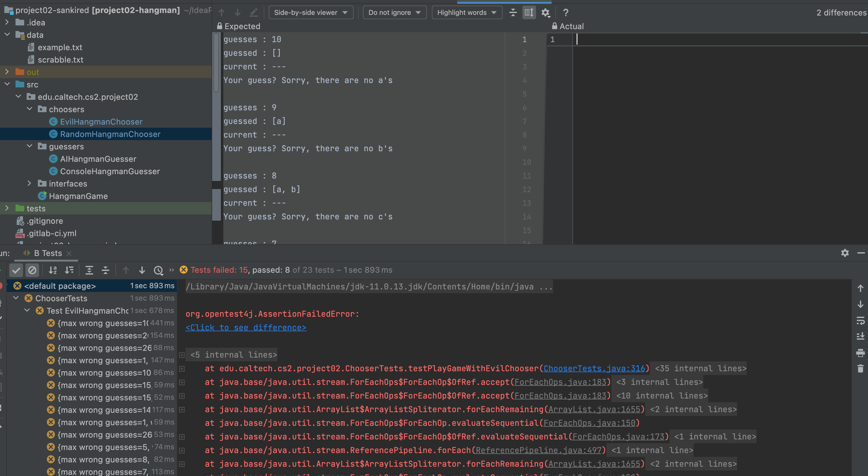868x476 pixels.
Task: Open Side-by-side viewer dropdown
Action: click(x=310, y=12)
